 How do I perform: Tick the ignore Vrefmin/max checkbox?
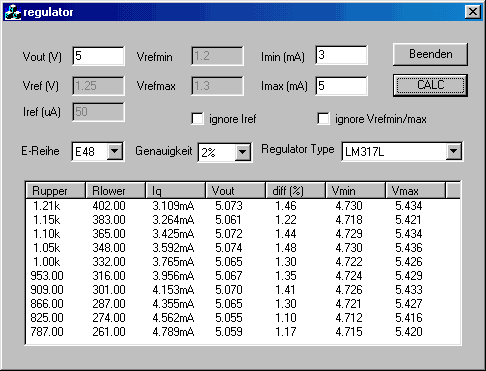pos(323,119)
